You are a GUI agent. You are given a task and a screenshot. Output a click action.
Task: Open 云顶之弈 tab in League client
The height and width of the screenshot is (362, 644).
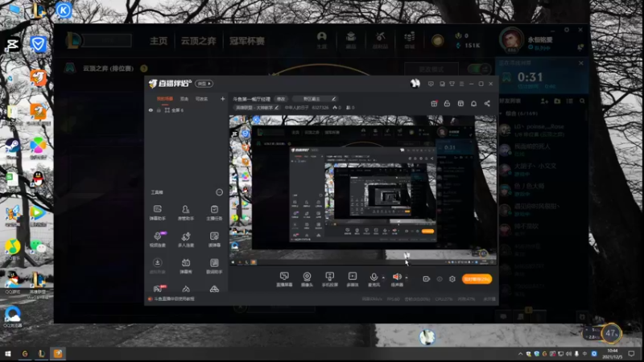click(x=198, y=41)
